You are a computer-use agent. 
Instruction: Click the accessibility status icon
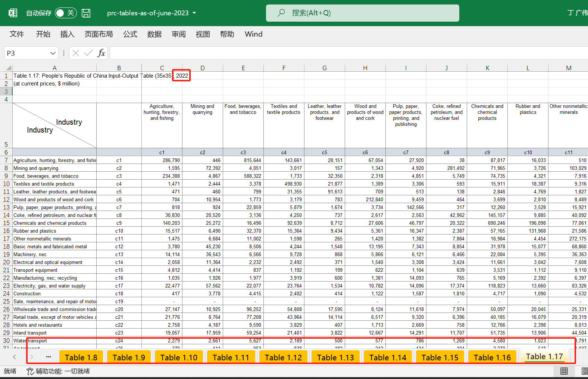point(30,371)
